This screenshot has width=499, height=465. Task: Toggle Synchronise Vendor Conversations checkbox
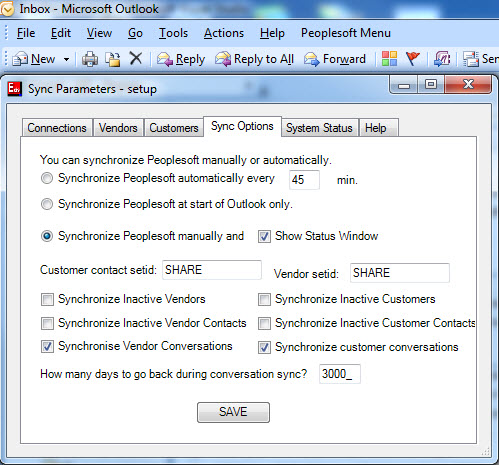coord(47,347)
